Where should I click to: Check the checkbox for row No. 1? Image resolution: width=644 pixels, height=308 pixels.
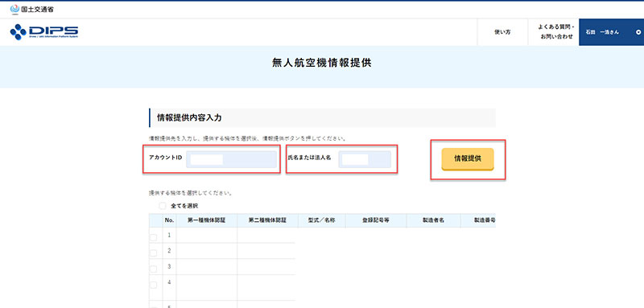tap(153, 237)
